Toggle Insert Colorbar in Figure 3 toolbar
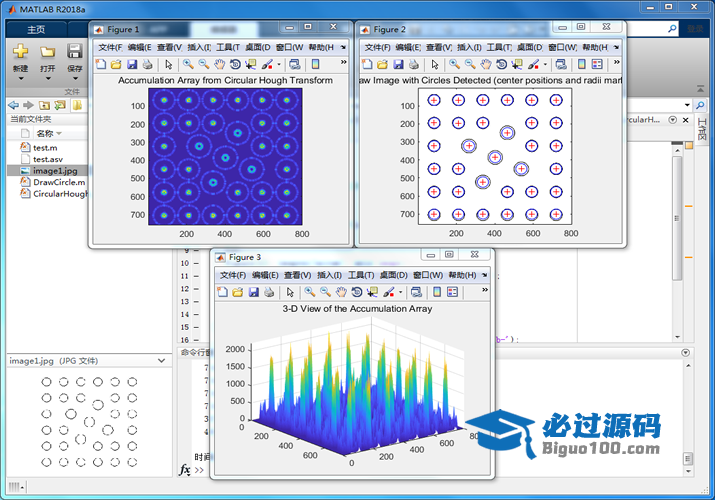The height and width of the screenshot is (500, 715). point(437,292)
